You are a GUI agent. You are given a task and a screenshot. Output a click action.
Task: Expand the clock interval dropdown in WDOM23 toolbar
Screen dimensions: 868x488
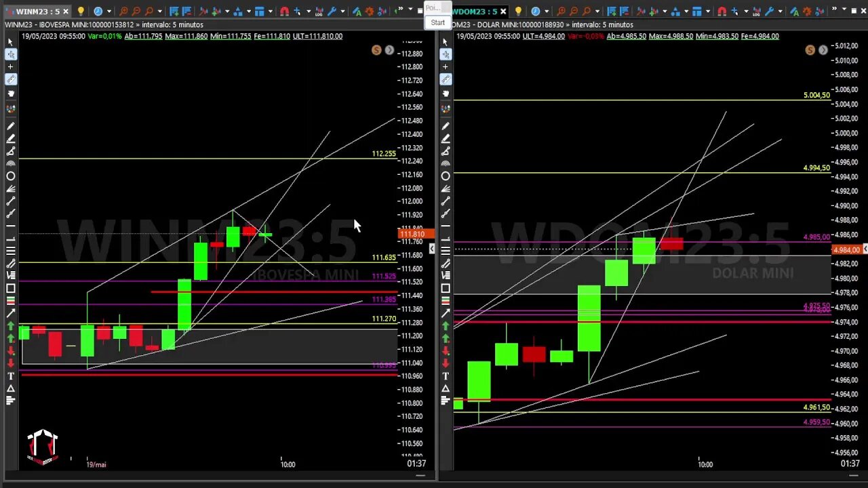coord(547,12)
